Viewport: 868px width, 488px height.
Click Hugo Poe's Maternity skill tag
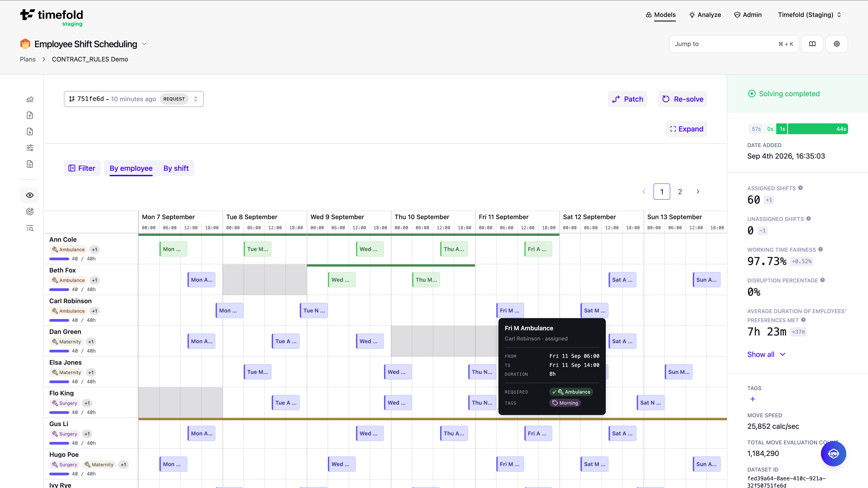pos(99,465)
